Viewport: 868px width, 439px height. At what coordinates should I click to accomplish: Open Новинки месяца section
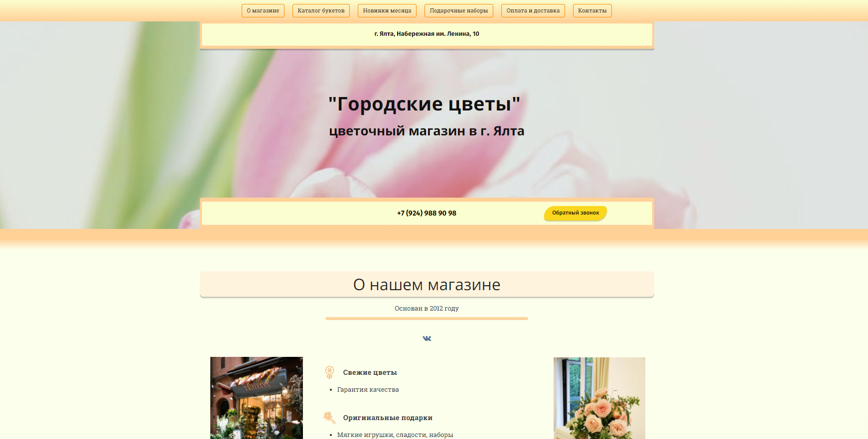point(387,11)
